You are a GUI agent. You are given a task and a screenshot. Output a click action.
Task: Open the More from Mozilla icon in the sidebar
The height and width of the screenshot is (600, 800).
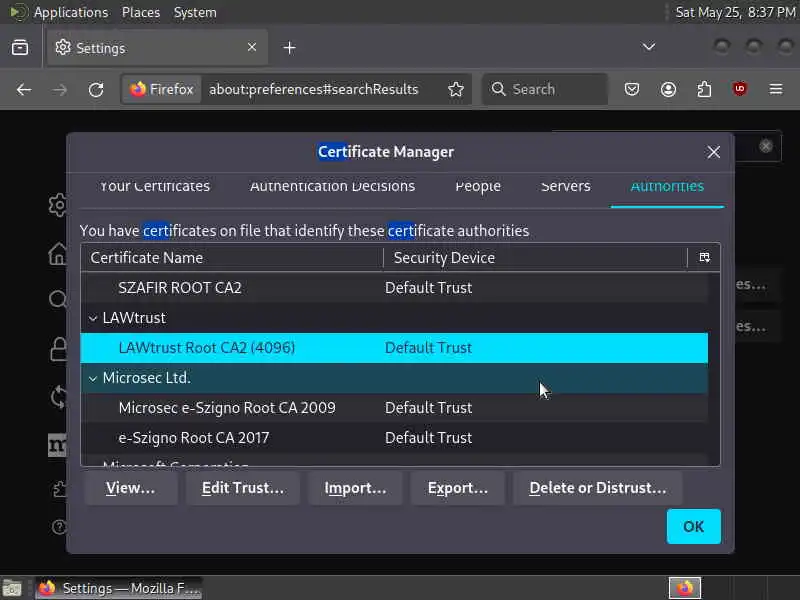(57, 445)
